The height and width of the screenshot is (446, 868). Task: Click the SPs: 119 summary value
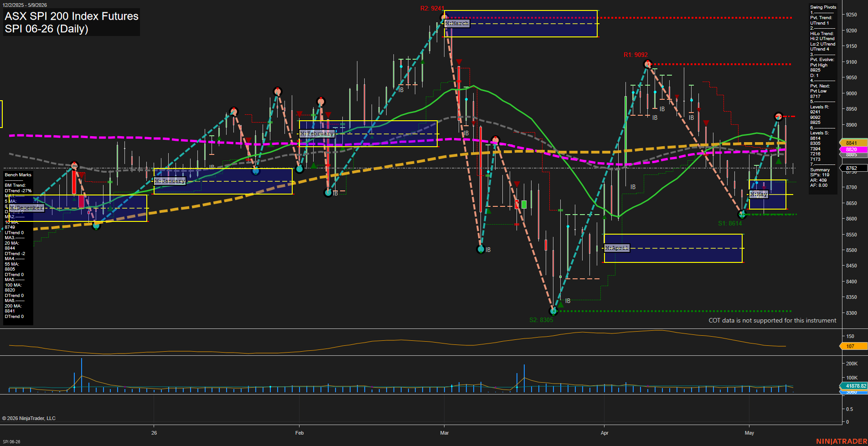pos(820,175)
